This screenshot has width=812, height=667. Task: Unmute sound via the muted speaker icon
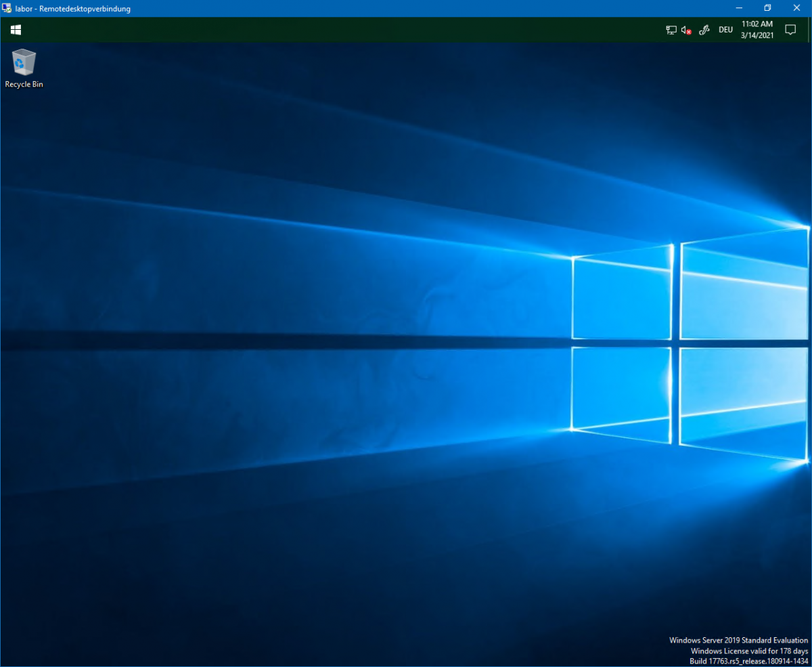click(686, 30)
